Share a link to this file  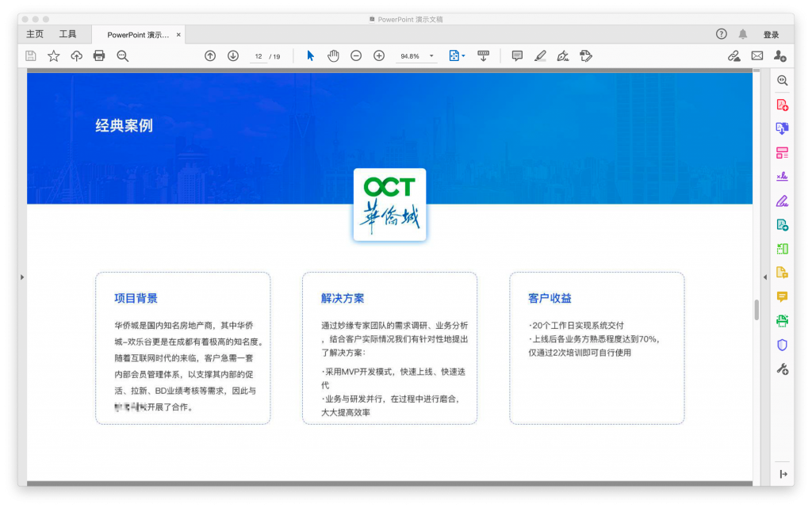733,55
